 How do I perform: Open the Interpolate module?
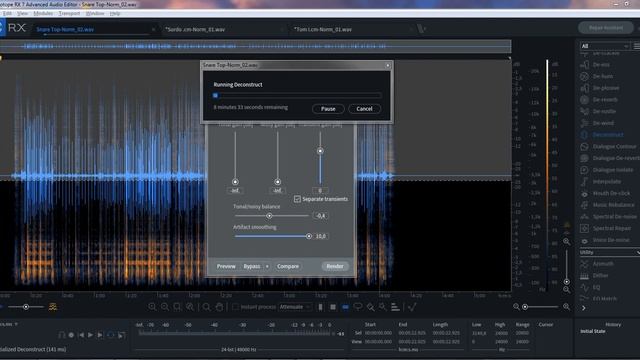(607, 182)
